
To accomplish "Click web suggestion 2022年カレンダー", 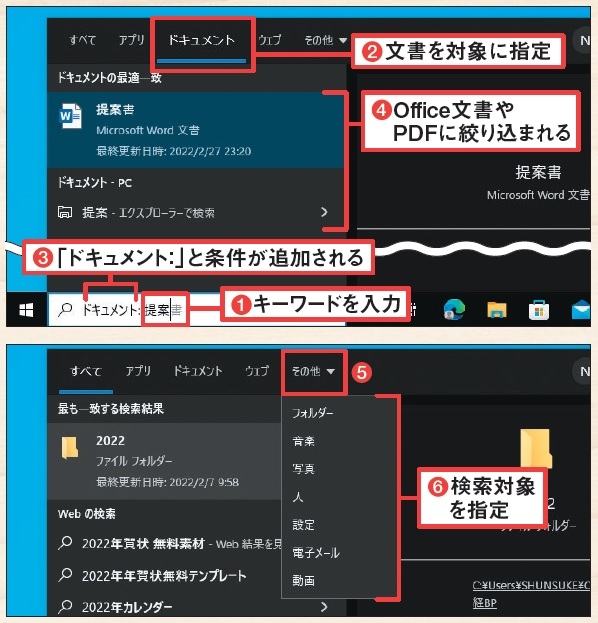I will coord(127,607).
